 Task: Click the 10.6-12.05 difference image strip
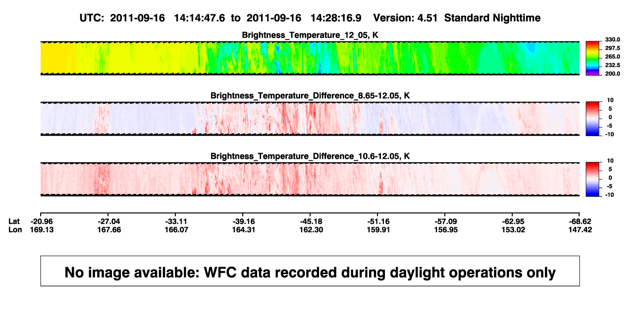coord(310,179)
